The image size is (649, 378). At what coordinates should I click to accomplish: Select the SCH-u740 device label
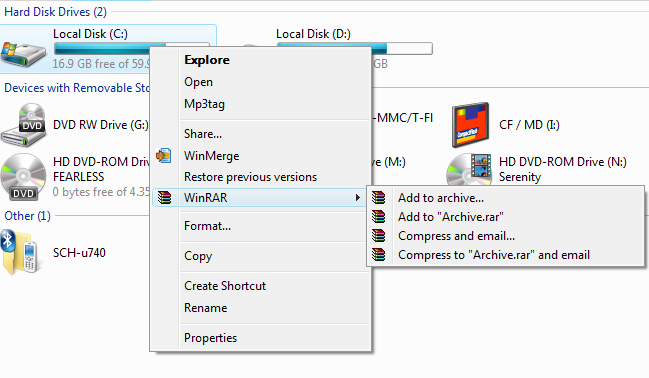[79, 253]
